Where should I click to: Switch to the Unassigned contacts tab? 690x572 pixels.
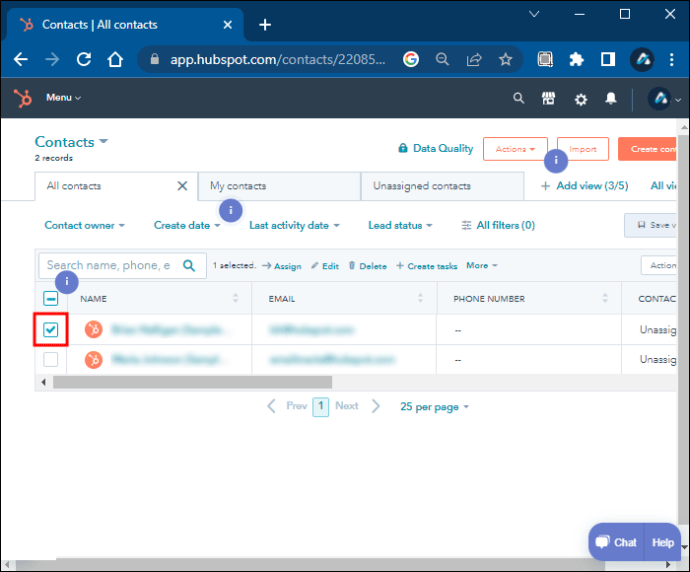point(421,186)
